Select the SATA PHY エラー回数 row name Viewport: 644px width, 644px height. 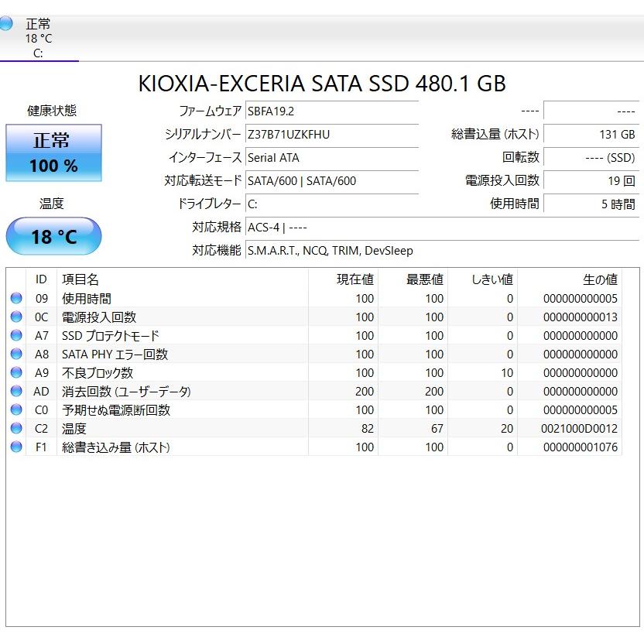[115, 354]
